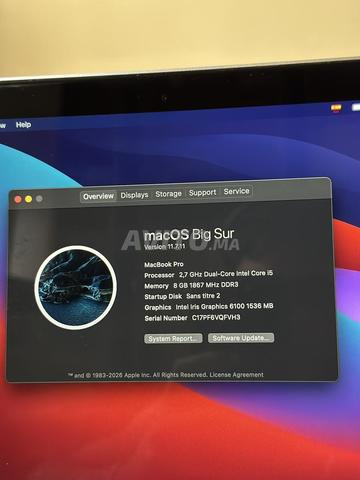Open the Help menu in menu bar
Viewport: 360px width, 480px height.
23,125
